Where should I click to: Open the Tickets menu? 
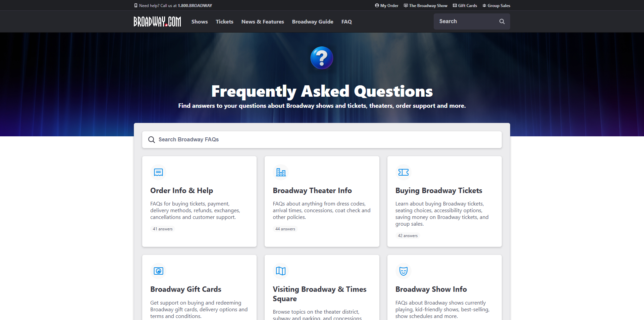[224, 21]
